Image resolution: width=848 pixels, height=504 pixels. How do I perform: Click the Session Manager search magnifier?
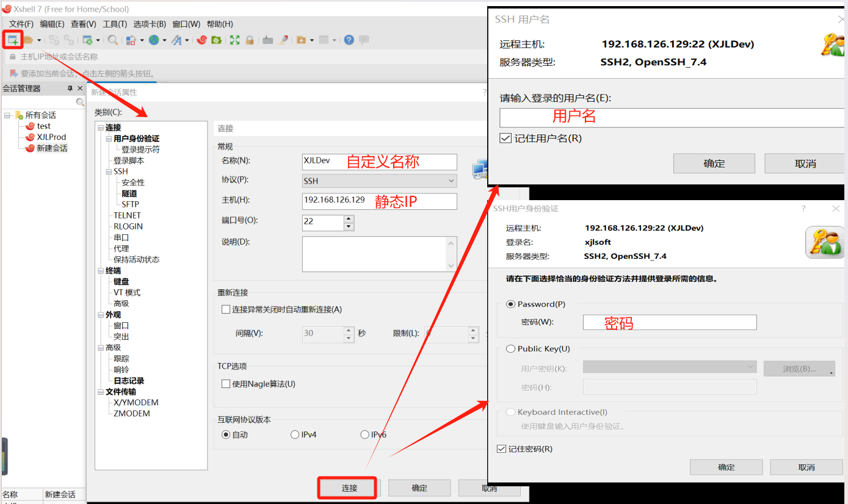[x=80, y=102]
